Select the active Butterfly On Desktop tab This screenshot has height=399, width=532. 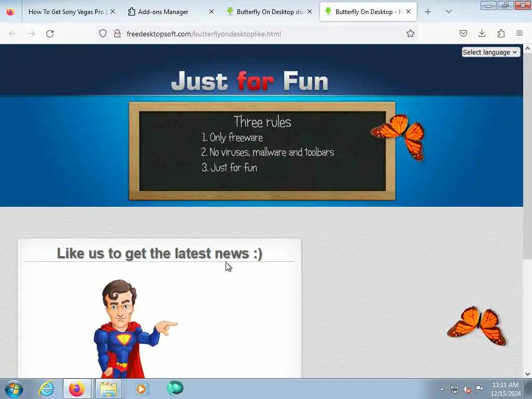(368, 12)
